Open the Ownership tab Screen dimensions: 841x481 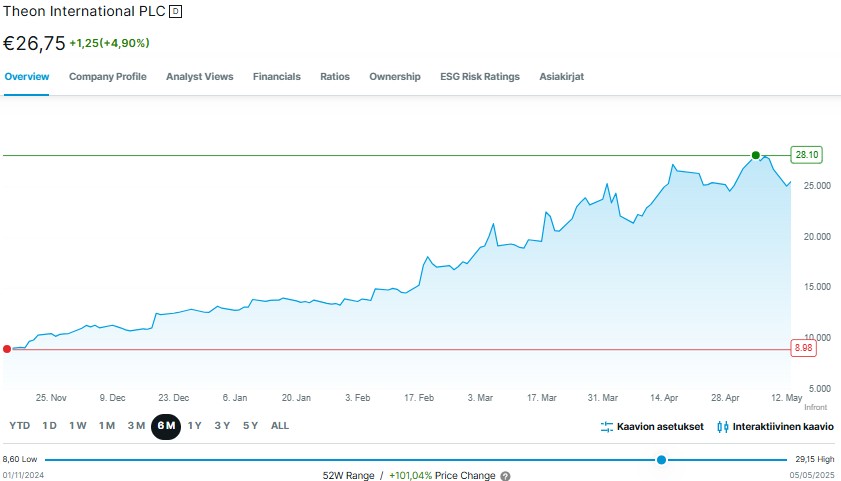[x=395, y=77]
